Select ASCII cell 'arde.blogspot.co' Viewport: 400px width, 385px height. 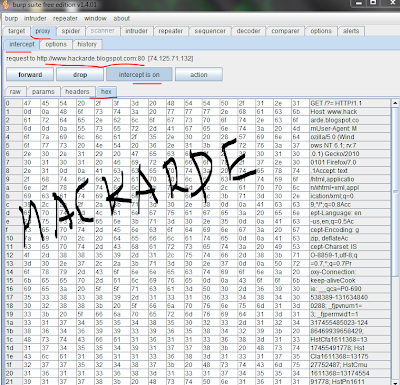[349, 120]
